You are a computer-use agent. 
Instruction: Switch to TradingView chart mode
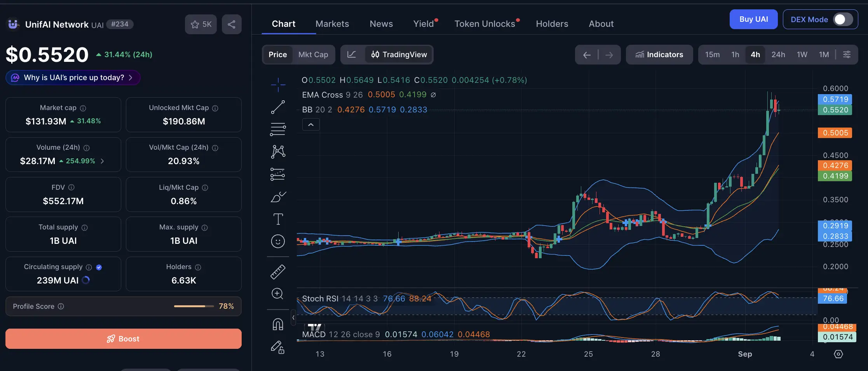pos(399,54)
